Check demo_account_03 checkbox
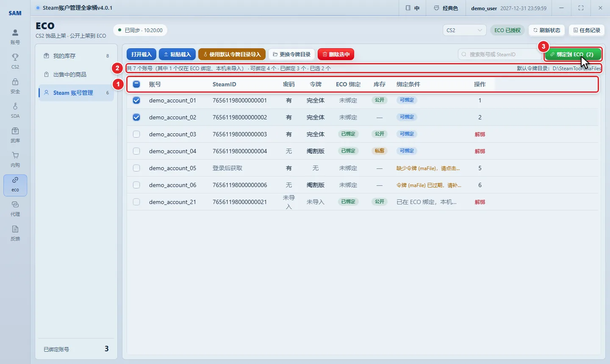The height and width of the screenshot is (364, 610). tap(136, 134)
